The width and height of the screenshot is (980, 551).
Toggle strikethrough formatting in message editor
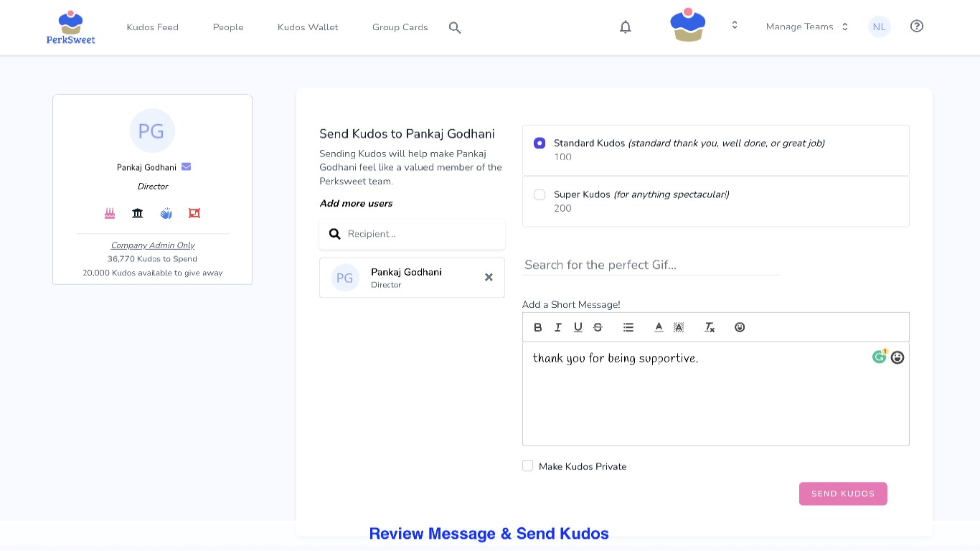pyautogui.click(x=598, y=327)
